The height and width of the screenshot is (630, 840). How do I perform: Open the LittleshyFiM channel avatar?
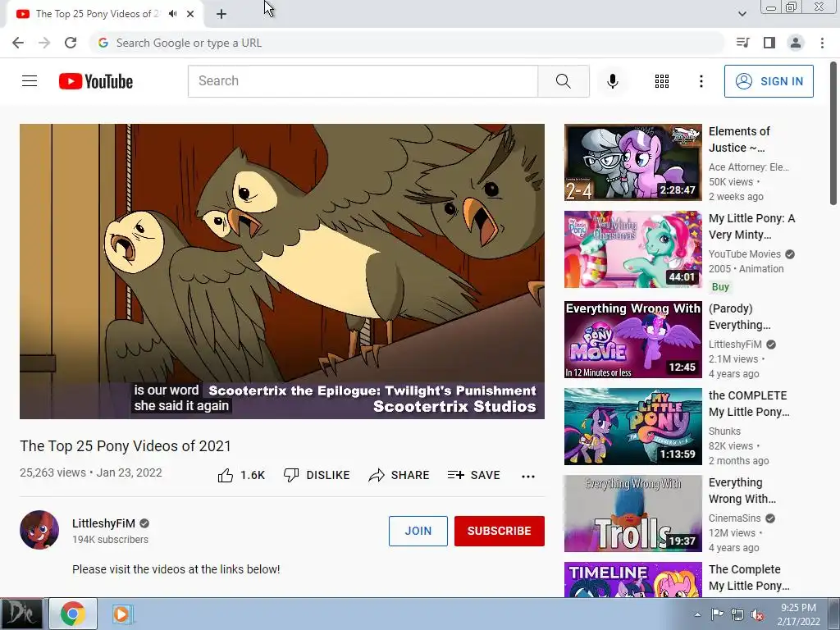tap(39, 530)
